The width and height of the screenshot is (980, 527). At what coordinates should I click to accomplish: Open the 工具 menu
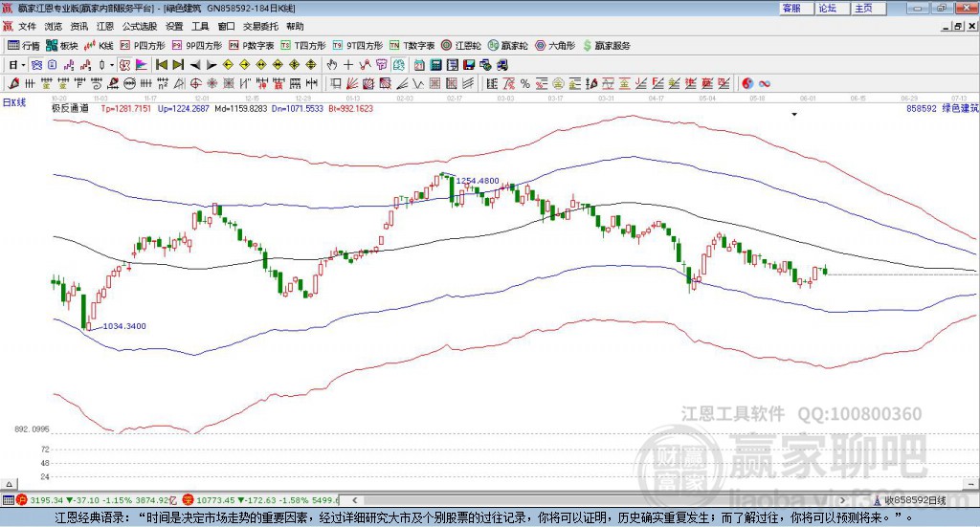pos(200,26)
